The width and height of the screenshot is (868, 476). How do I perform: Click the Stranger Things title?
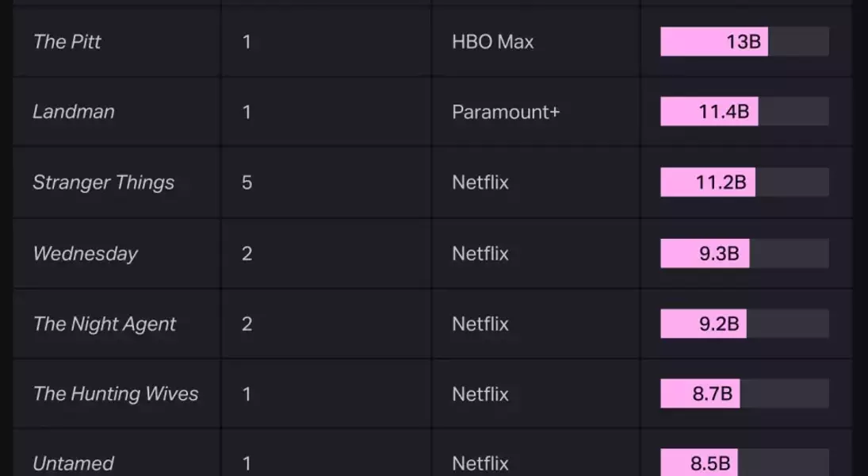pyautogui.click(x=103, y=182)
